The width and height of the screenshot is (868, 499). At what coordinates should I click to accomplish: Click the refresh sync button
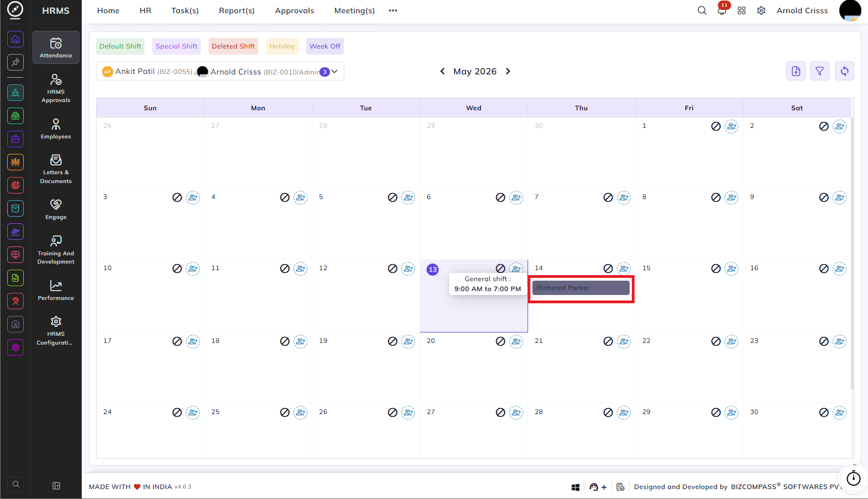click(x=844, y=71)
